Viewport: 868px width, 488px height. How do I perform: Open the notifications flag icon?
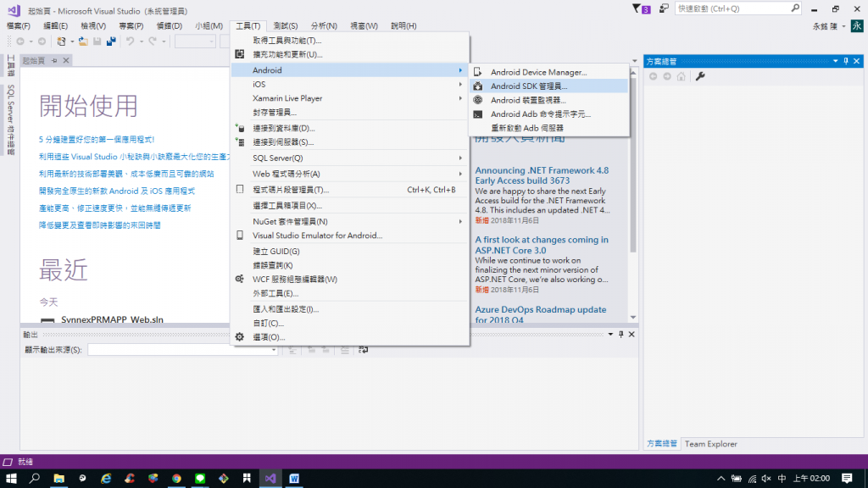641,8
